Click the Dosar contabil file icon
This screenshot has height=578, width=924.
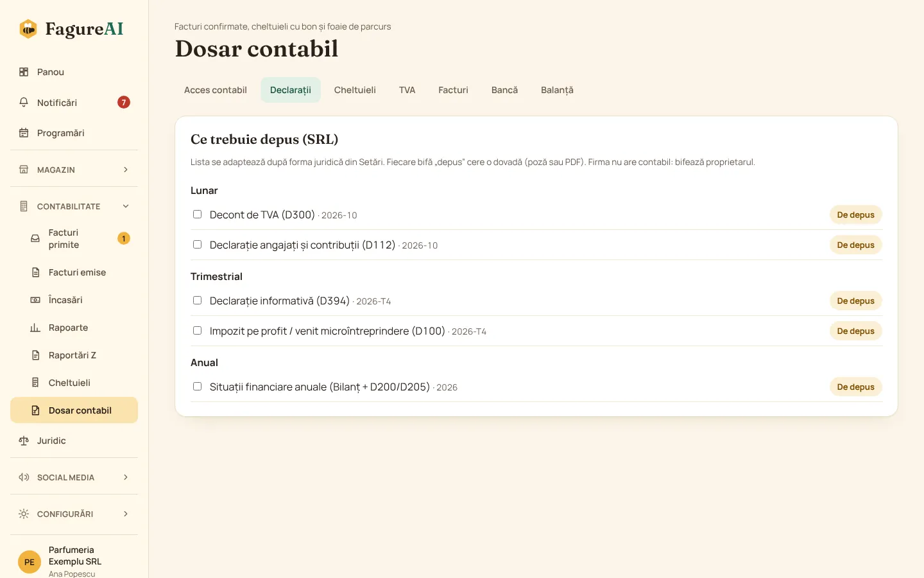[x=35, y=410]
